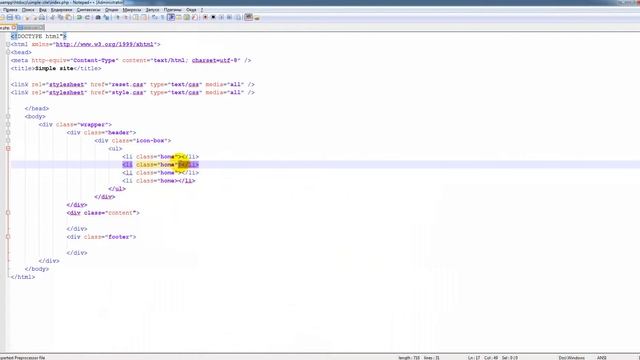Click the Save file toolbar icon
Viewport: 640px width, 360px height.
tap(10, 18)
